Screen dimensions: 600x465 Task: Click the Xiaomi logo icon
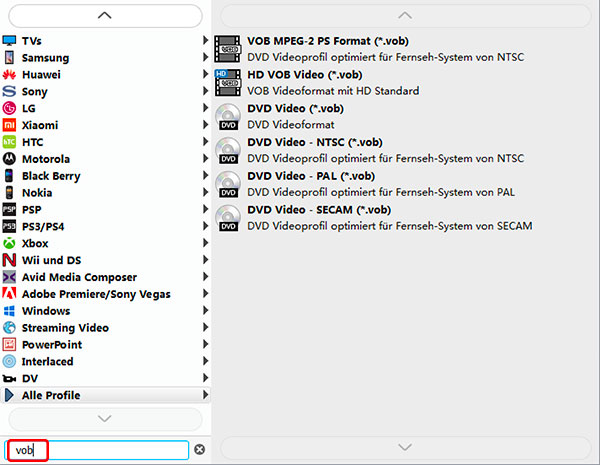(9, 125)
